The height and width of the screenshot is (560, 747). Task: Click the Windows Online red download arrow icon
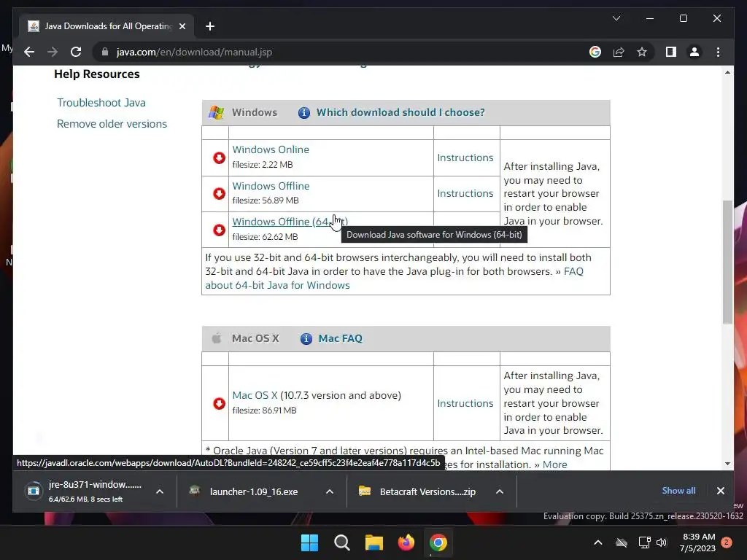[219, 157]
